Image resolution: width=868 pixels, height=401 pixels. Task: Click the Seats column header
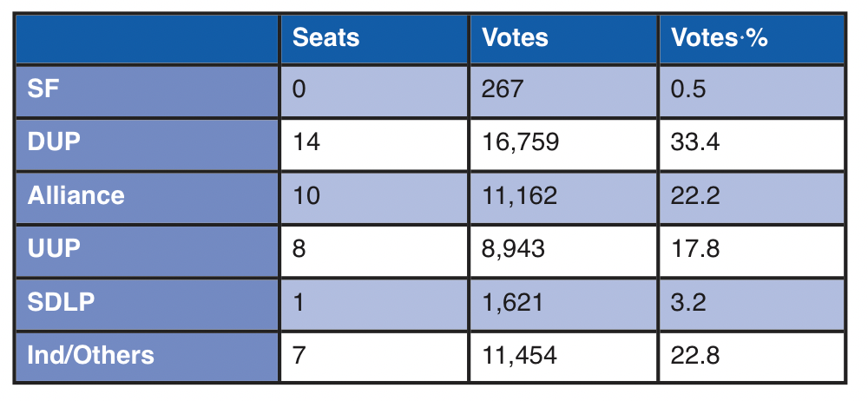[x=326, y=38]
